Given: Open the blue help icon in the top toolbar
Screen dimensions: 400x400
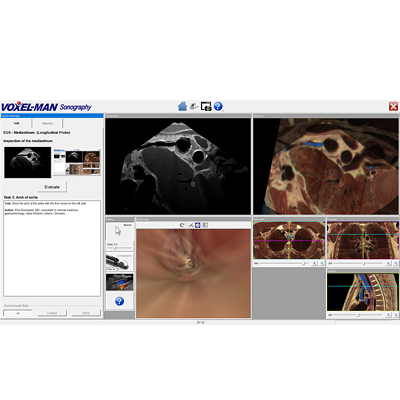Looking at the screenshot, I should tap(218, 106).
